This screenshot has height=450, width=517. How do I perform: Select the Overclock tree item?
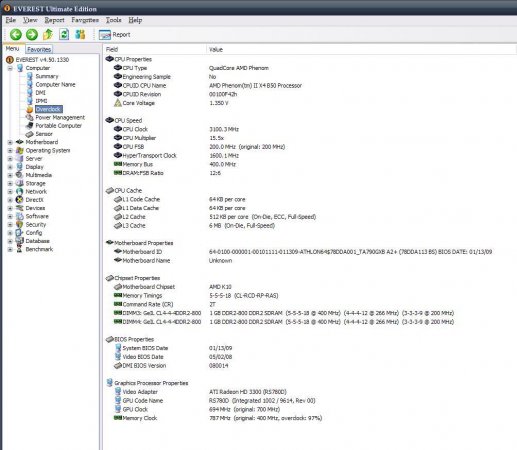[49, 109]
